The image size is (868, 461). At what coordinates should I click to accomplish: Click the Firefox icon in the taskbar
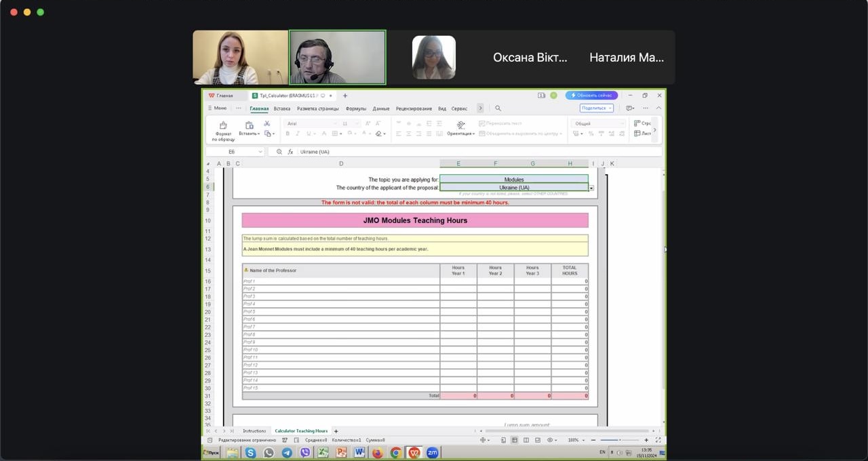378,452
